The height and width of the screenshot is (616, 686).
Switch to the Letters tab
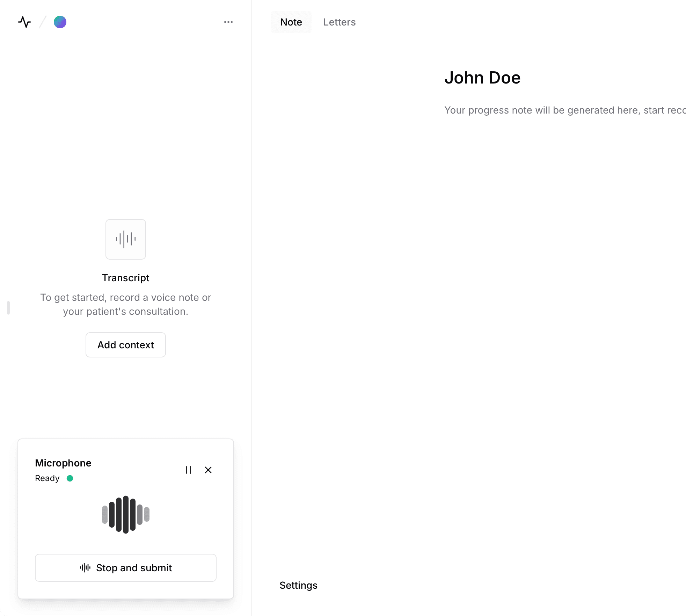point(339,22)
